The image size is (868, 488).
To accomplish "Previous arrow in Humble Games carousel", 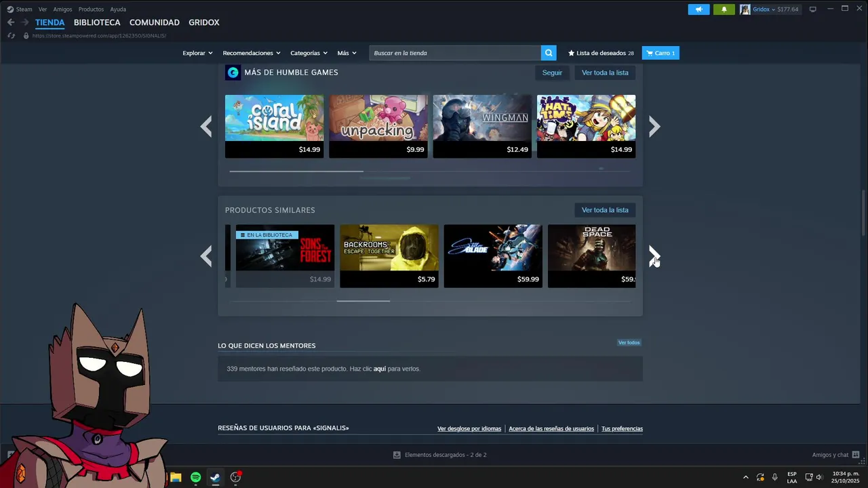I will point(206,127).
